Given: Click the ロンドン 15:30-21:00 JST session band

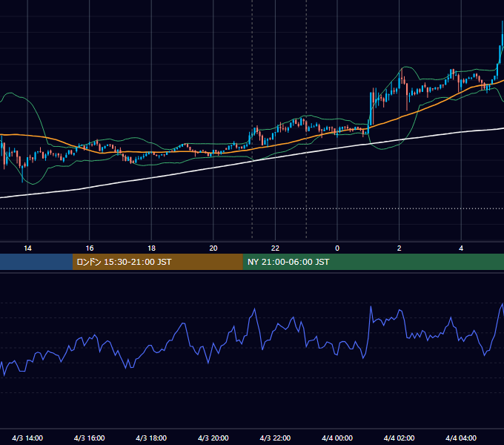Looking at the screenshot, I should pyautogui.click(x=157, y=262).
